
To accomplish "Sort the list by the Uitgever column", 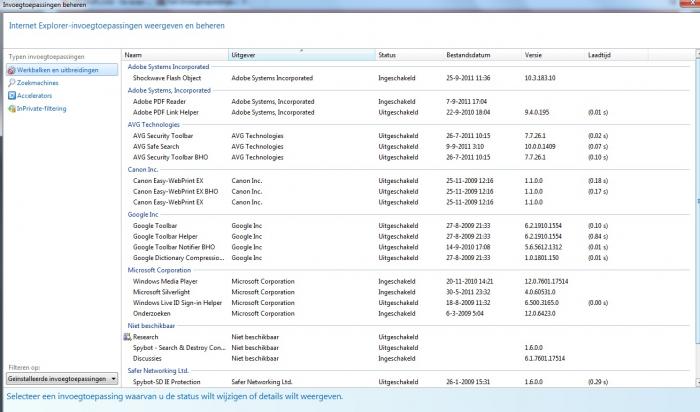I will (302, 55).
